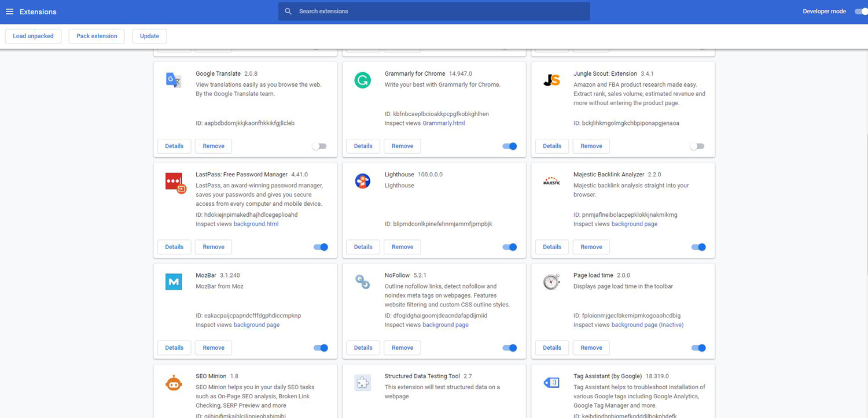This screenshot has width=868, height=418.
Task: Remove Grammarly for Chrome
Action: click(x=402, y=146)
